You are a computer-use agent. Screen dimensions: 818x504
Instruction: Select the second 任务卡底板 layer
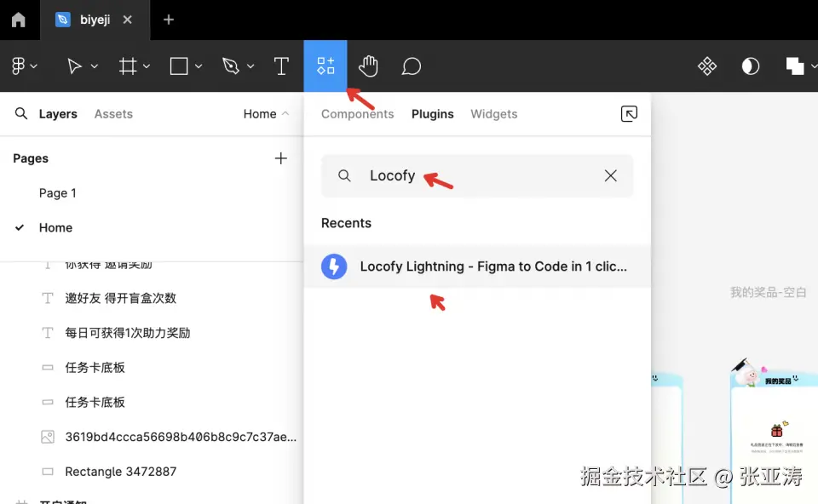point(95,402)
